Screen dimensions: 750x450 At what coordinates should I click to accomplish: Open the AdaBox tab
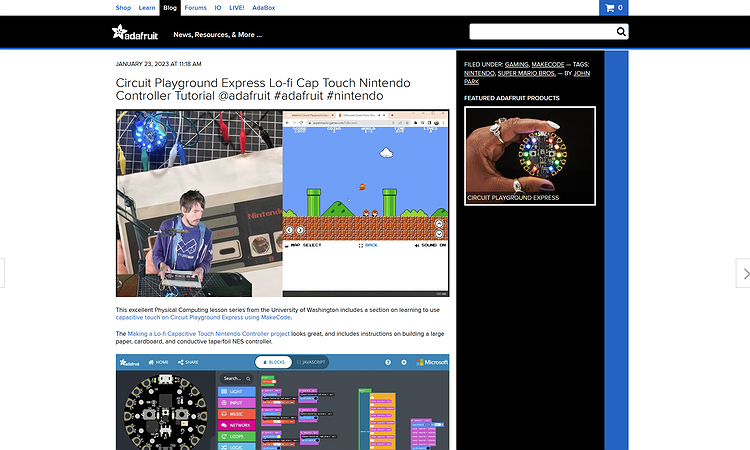click(x=264, y=8)
